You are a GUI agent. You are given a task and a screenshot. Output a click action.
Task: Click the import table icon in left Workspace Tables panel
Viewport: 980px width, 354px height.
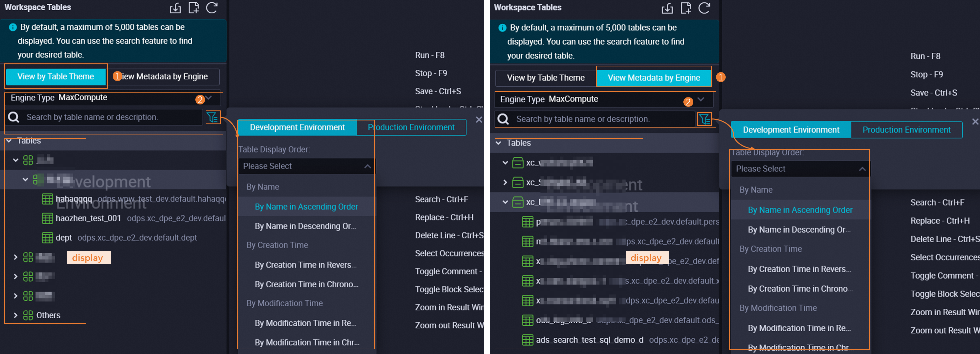point(175,8)
